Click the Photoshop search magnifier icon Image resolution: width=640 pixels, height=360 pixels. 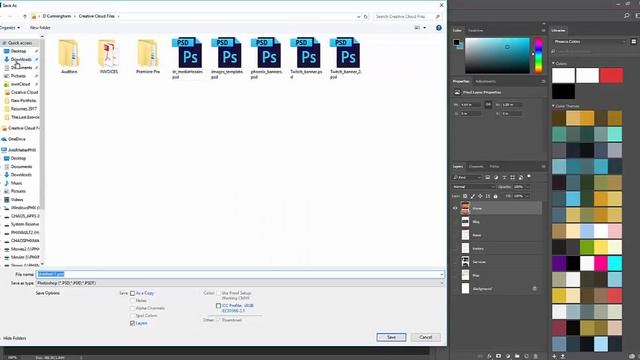pos(627,16)
